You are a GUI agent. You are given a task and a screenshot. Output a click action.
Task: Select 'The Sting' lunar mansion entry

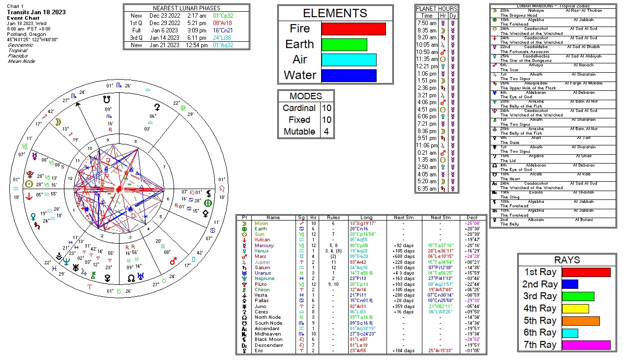509,197
